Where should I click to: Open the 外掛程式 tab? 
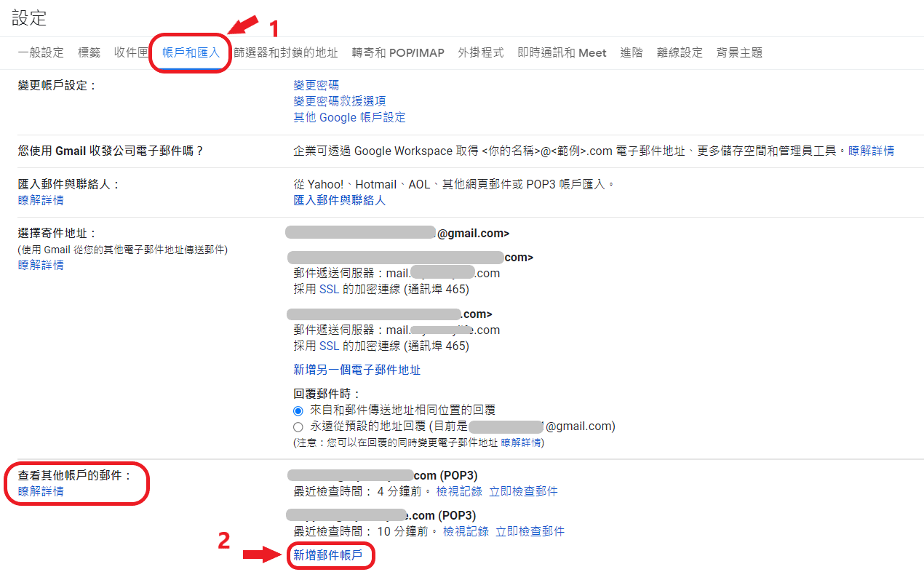coord(481,52)
